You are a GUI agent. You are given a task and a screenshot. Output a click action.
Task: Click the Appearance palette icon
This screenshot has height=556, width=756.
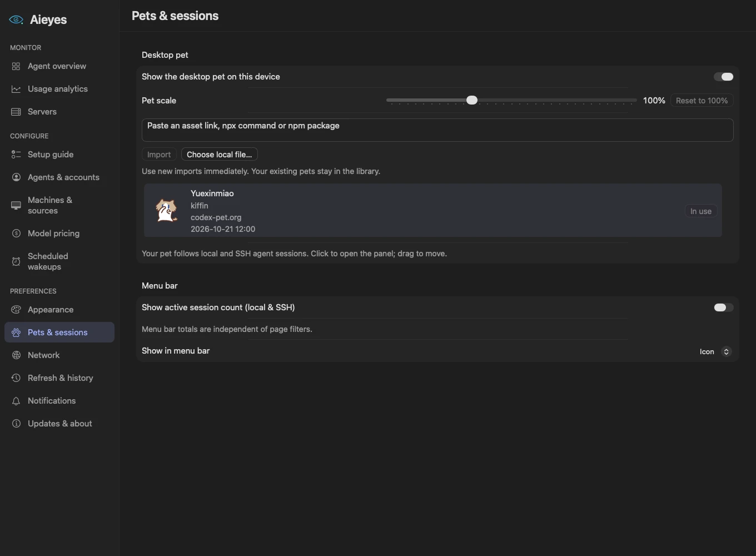[16, 310]
